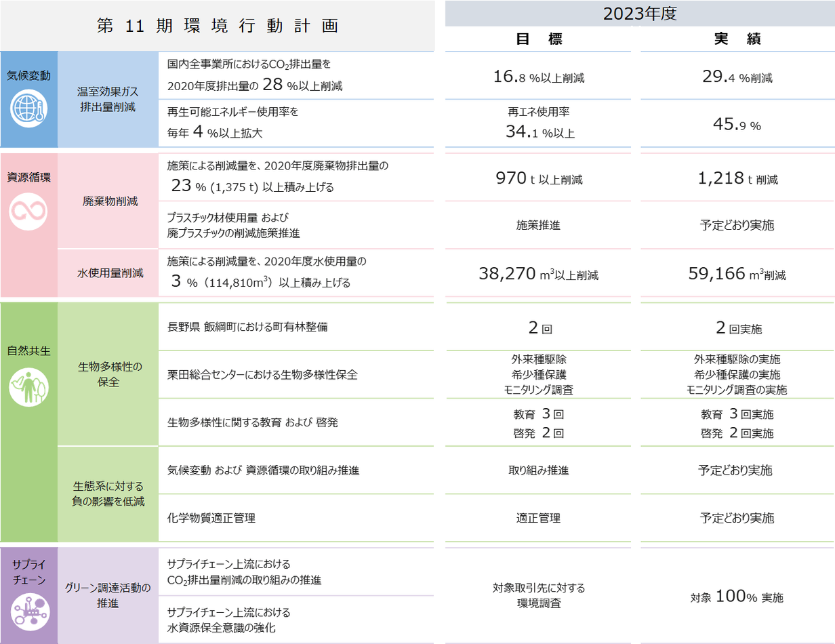Click the 2回 forest maintenance target
The height and width of the screenshot is (644, 835).
pos(539,328)
